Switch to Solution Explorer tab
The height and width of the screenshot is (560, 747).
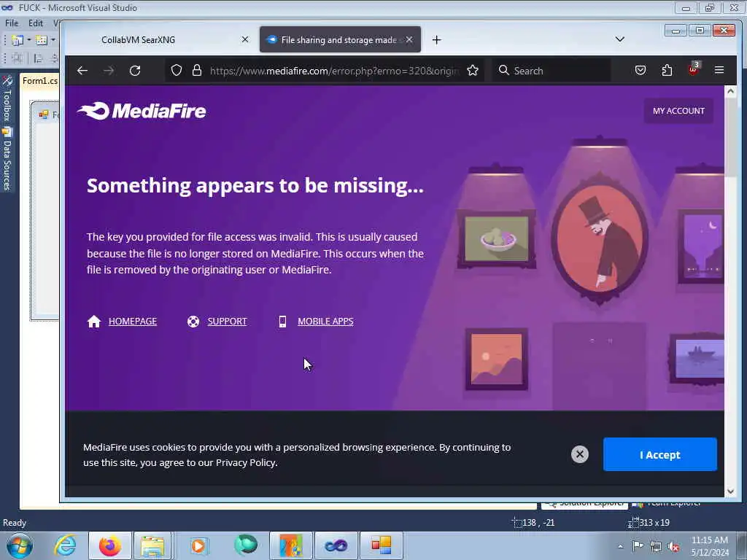[585, 504]
